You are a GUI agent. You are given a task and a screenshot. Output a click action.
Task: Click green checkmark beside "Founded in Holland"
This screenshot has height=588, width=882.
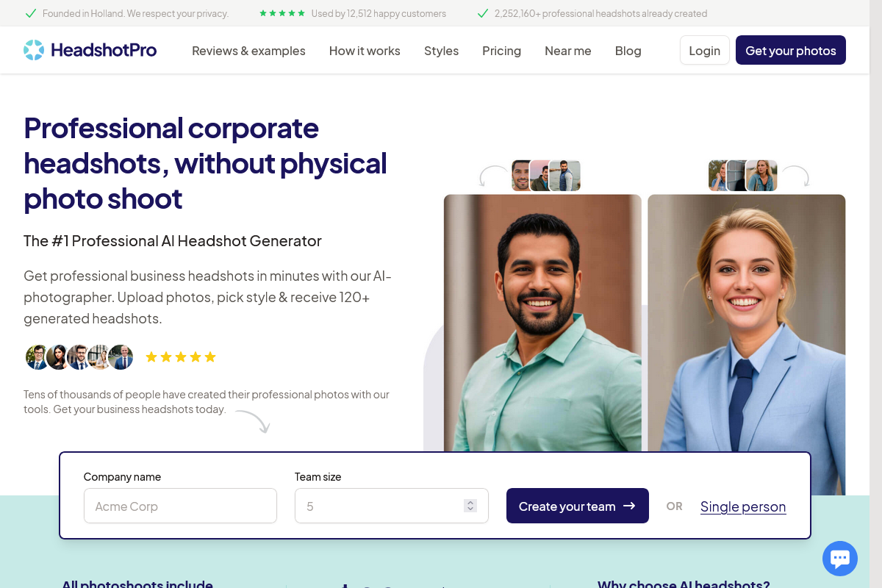click(x=30, y=13)
